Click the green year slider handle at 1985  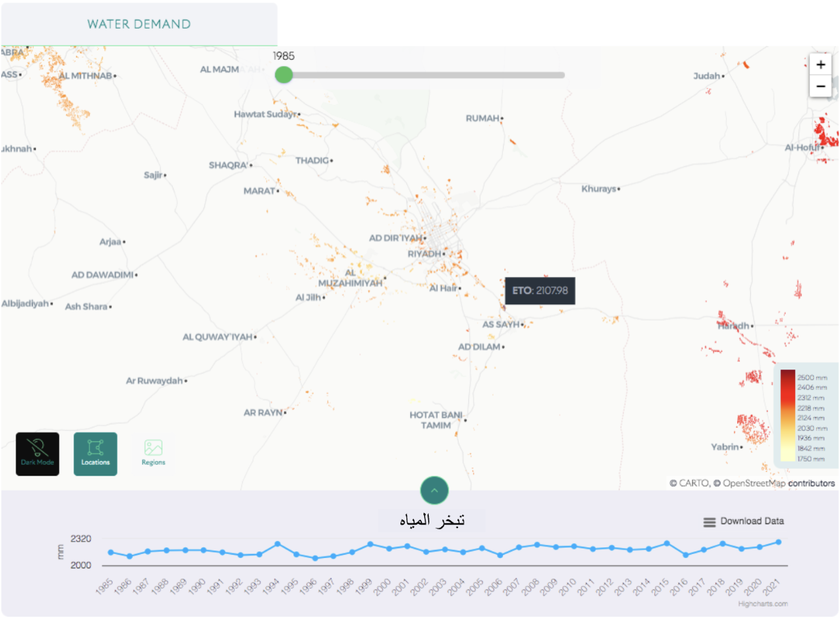(x=284, y=75)
